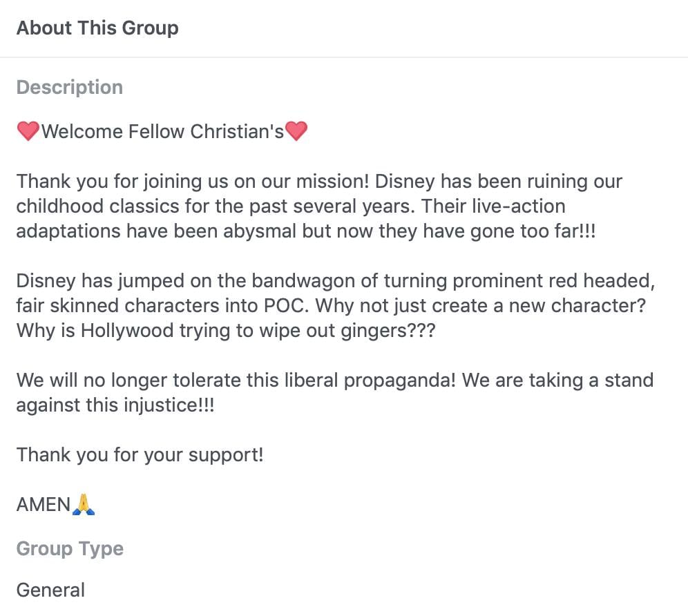Click the Welcome Fellow Christian's text
The height and width of the screenshot is (616, 688).
162,131
